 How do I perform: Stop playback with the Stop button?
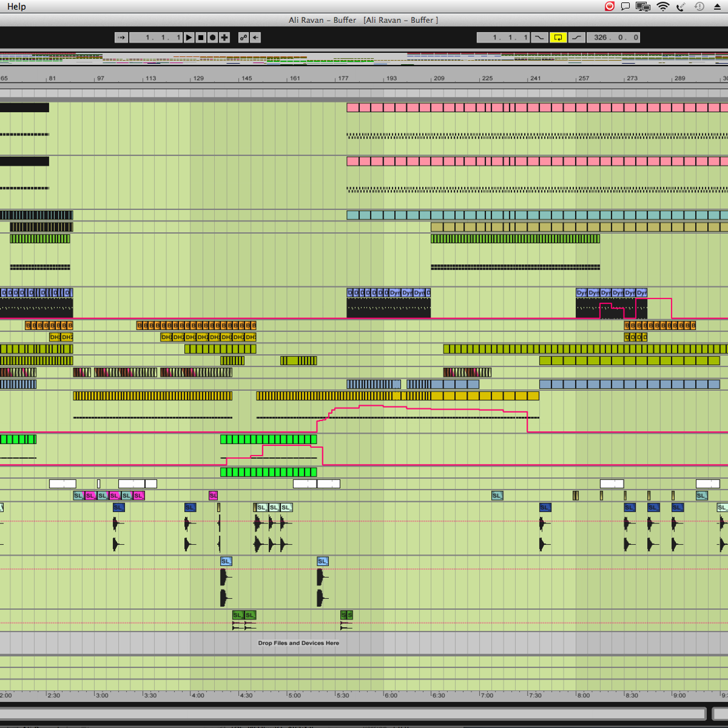click(201, 37)
